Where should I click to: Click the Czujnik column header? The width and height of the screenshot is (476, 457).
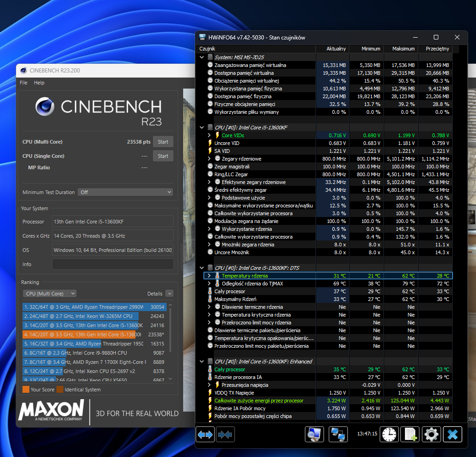(257, 49)
